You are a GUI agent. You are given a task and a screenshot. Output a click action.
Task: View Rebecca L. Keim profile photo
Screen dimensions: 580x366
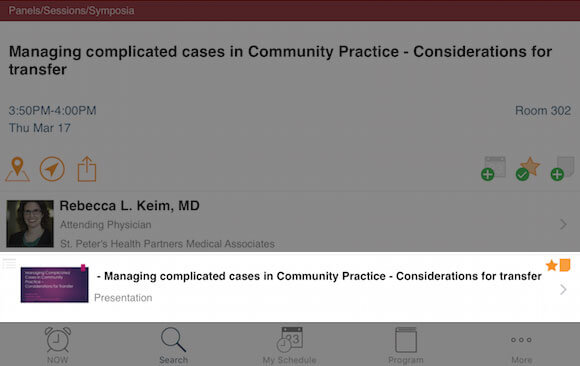tap(30, 224)
